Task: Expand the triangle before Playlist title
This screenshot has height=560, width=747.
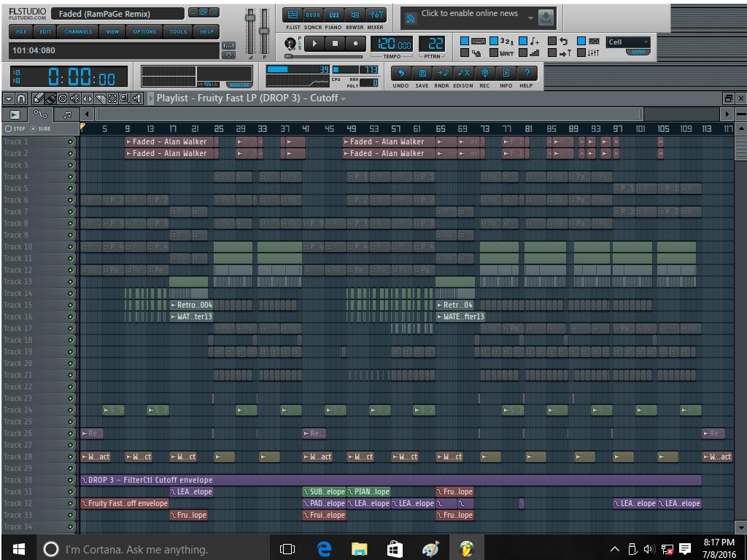Action: 151,98
